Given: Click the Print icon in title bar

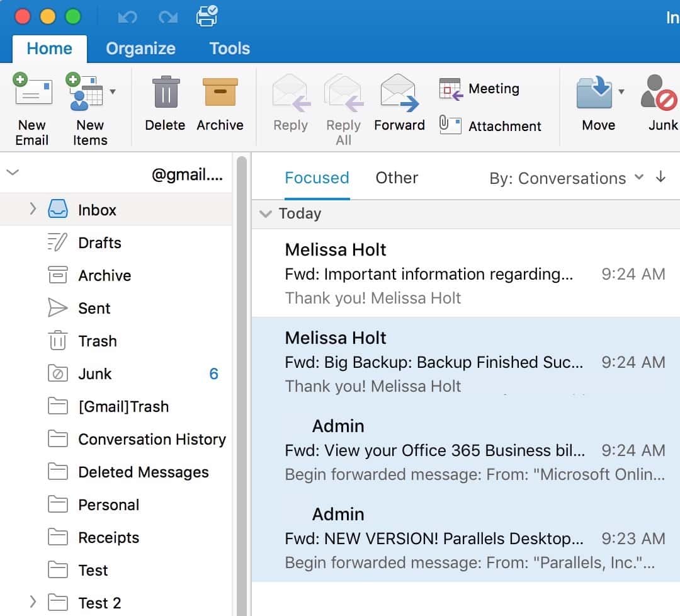Looking at the screenshot, I should (x=207, y=16).
